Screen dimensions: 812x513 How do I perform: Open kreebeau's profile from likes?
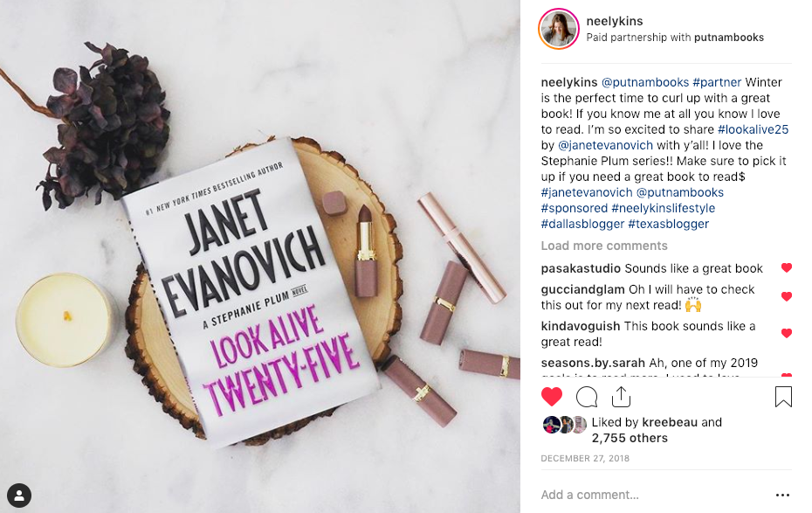(670, 422)
